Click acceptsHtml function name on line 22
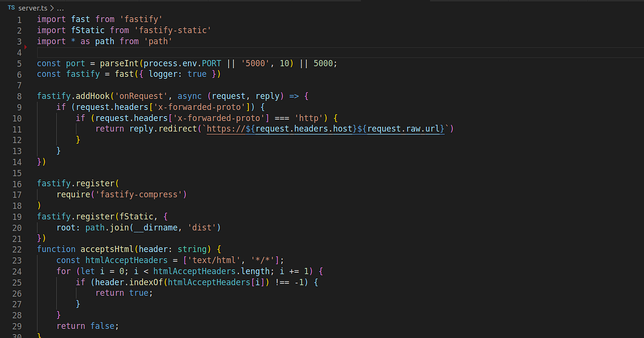Viewport: 644px width, 338px height. (107, 249)
